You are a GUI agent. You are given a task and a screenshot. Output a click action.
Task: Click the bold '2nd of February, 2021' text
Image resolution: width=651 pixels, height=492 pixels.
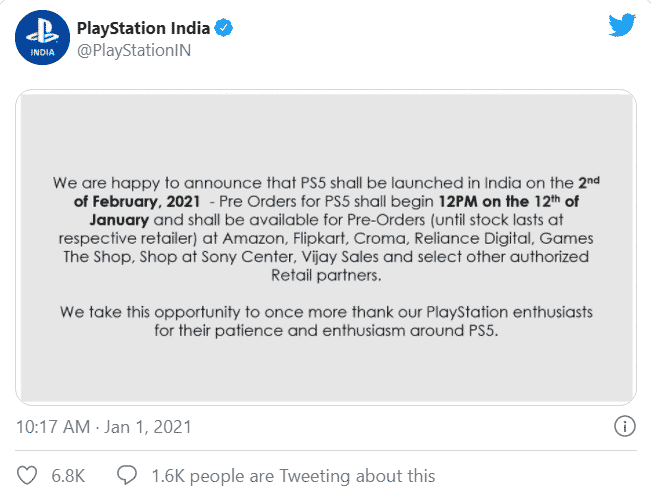[x=336, y=192]
